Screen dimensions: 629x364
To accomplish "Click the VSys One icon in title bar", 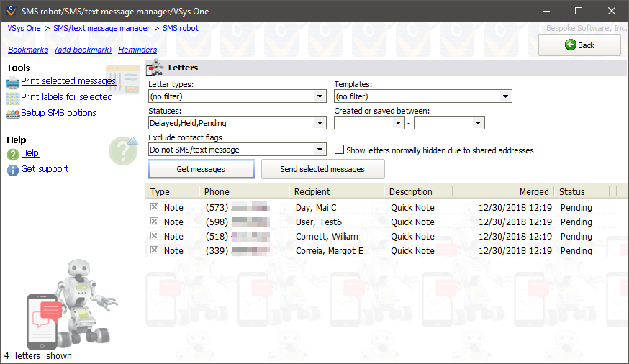I will 9,11.
